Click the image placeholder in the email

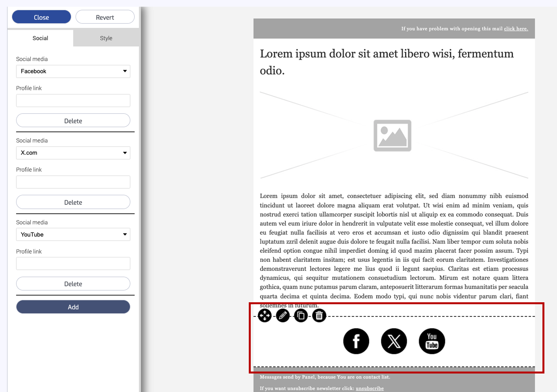[394, 135]
